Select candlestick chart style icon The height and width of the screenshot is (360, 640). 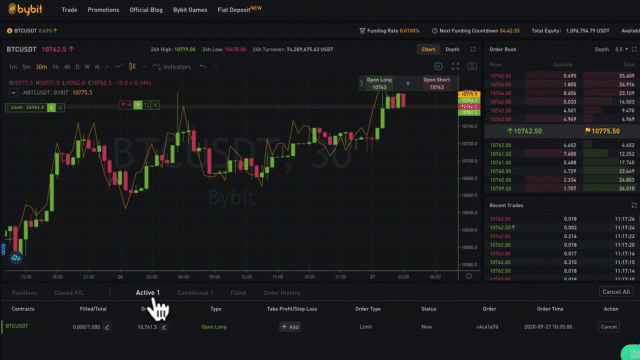coord(132,67)
